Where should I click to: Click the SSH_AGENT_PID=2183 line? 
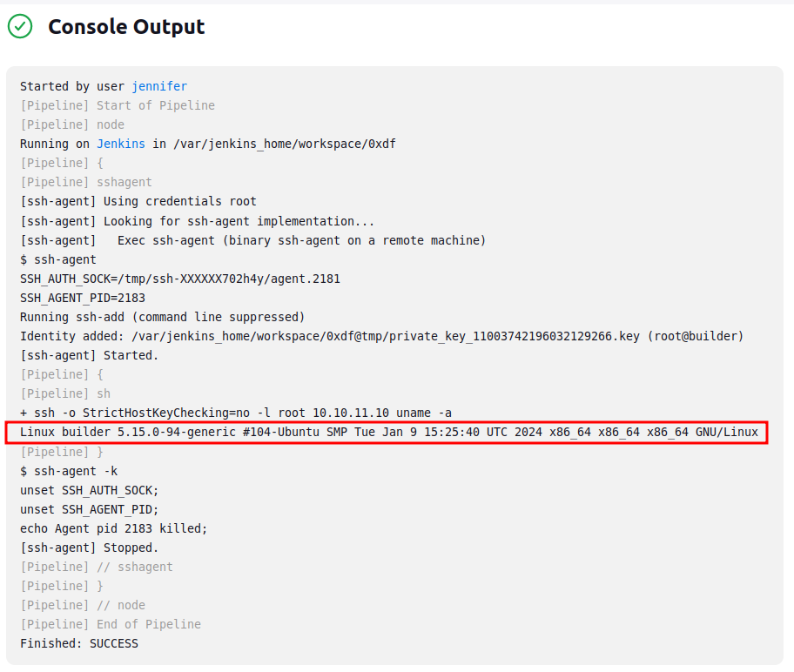[x=83, y=298]
